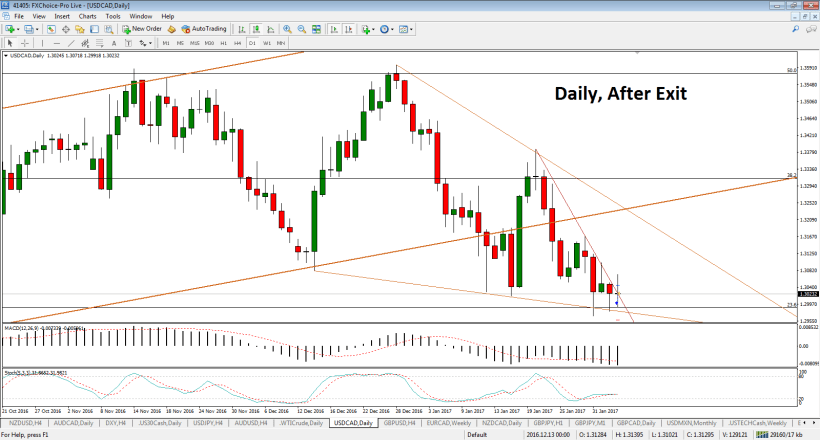
Task: Click the New Order button
Action: click(x=142, y=29)
